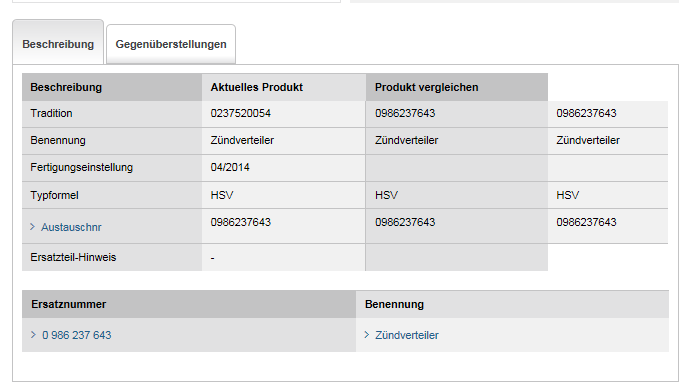Click the Typformel row label
Screen dimensions: 682x390
click(x=54, y=195)
